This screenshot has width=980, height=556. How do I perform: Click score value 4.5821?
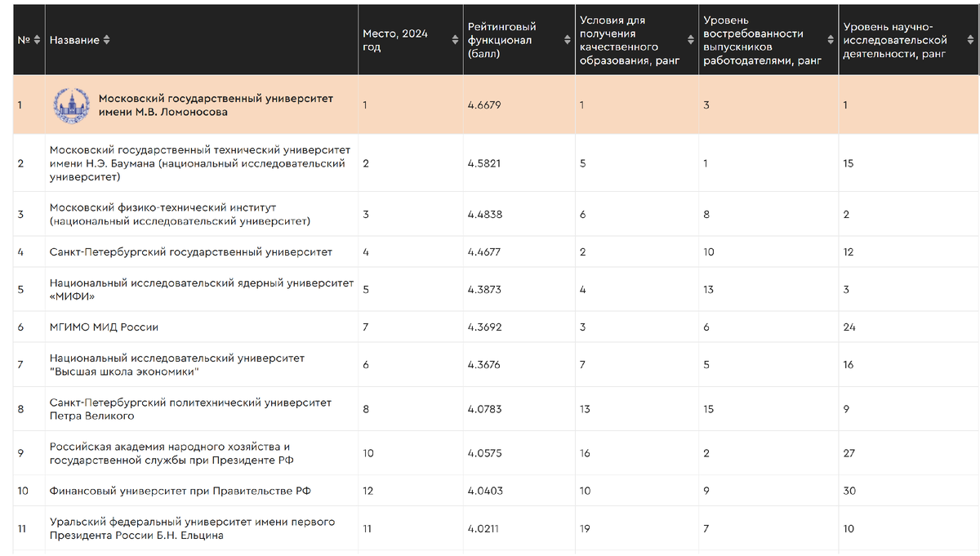tap(484, 163)
